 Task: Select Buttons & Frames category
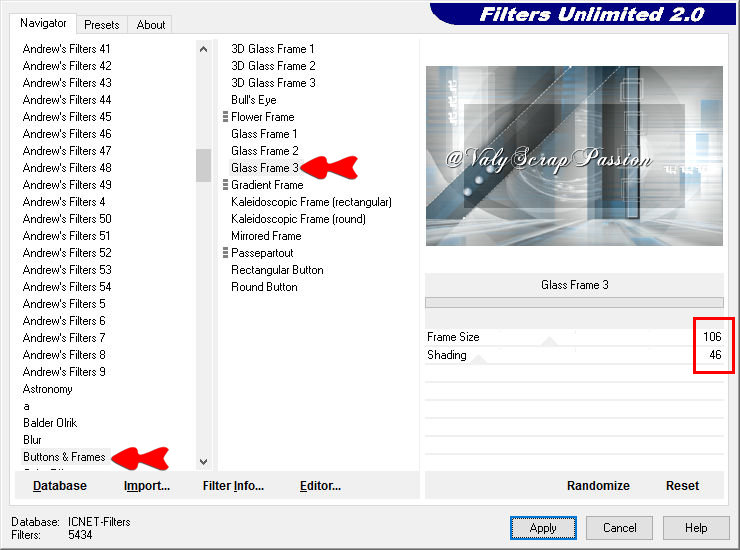[64, 457]
